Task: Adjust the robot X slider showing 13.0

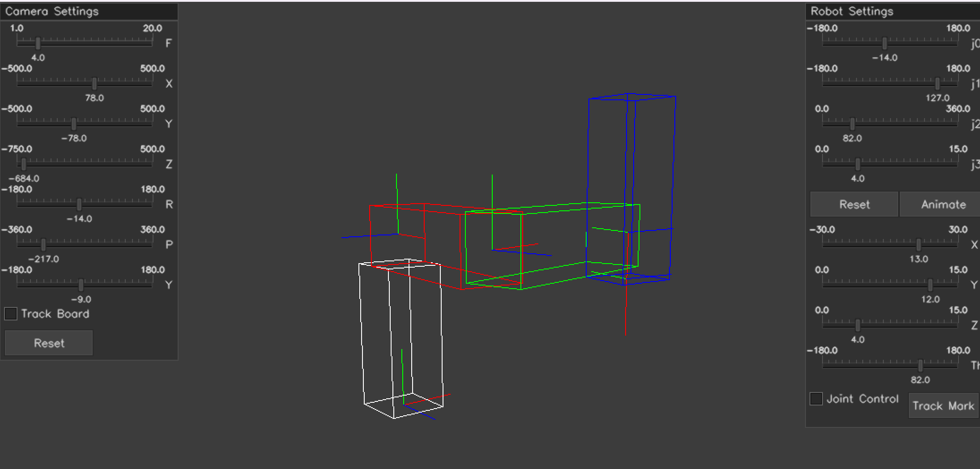Action: [x=918, y=244]
